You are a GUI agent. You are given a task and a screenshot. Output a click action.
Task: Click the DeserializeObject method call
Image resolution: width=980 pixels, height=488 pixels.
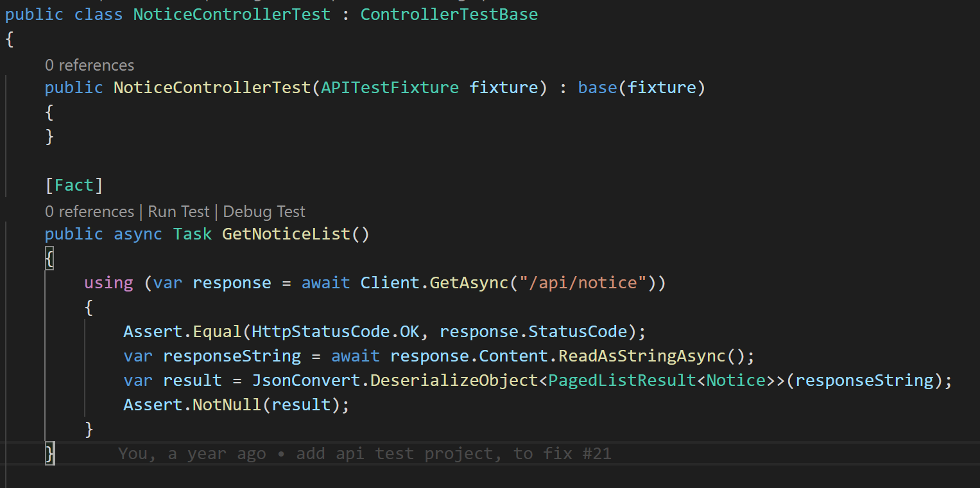coord(454,380)
